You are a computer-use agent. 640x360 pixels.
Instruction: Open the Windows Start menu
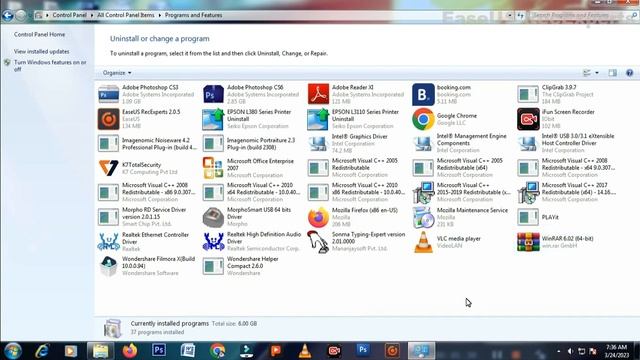click(x=12, y=351)
